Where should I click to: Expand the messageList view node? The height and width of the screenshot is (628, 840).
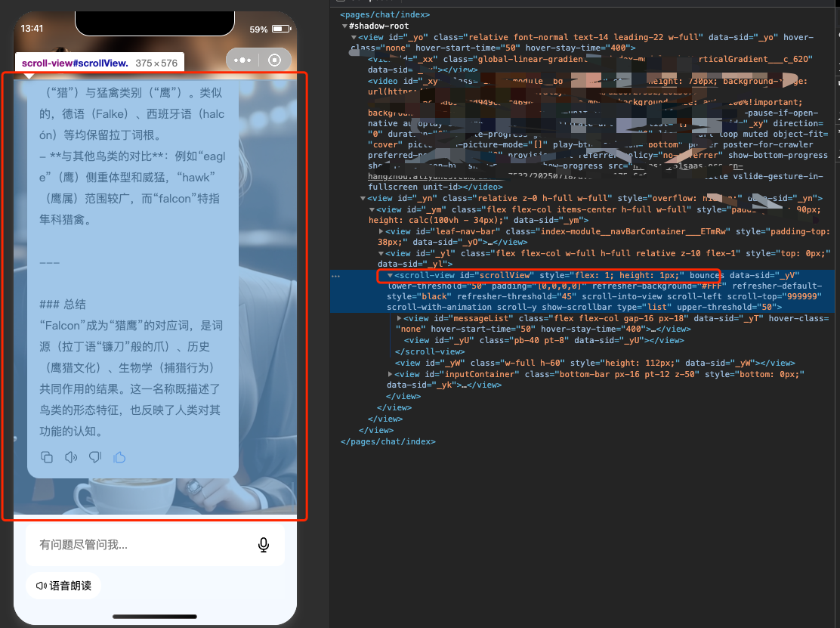coord(399,318)
